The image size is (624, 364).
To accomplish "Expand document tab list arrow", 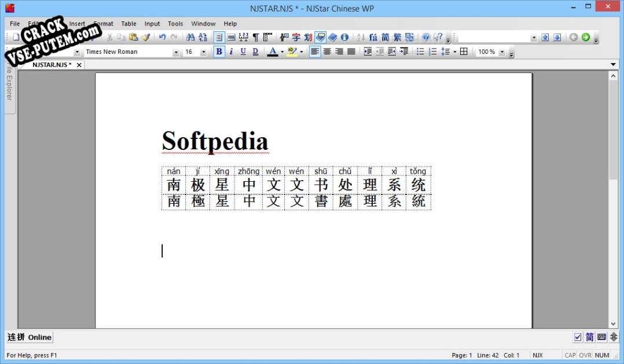I will click(x=613, y=64).
